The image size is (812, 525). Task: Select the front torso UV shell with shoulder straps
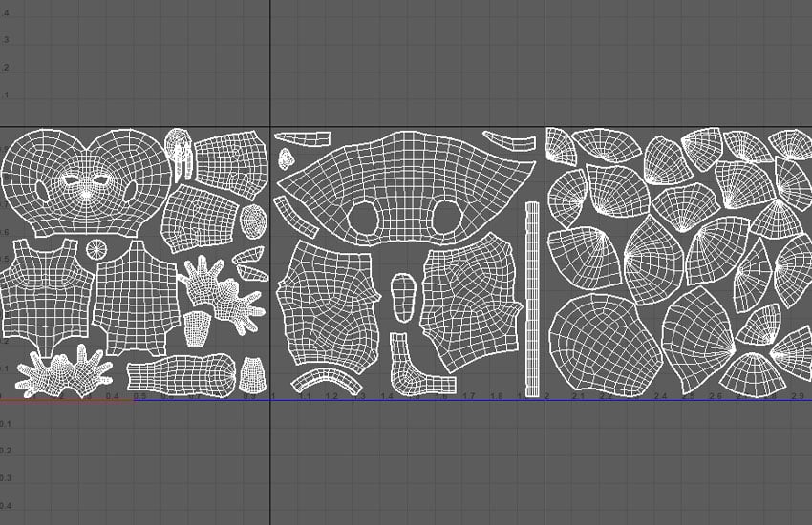coord(46,298)
